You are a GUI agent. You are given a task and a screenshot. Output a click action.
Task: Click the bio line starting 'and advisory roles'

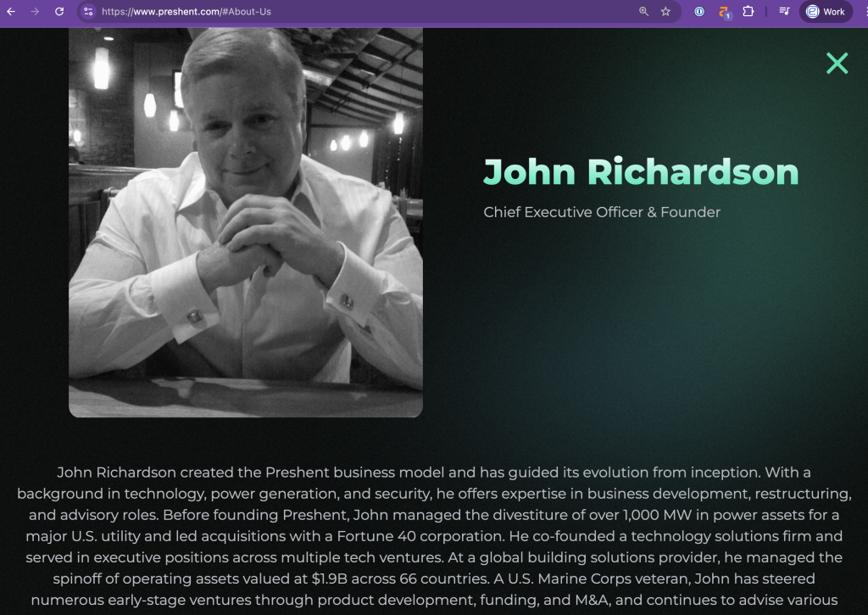[434, 515]
